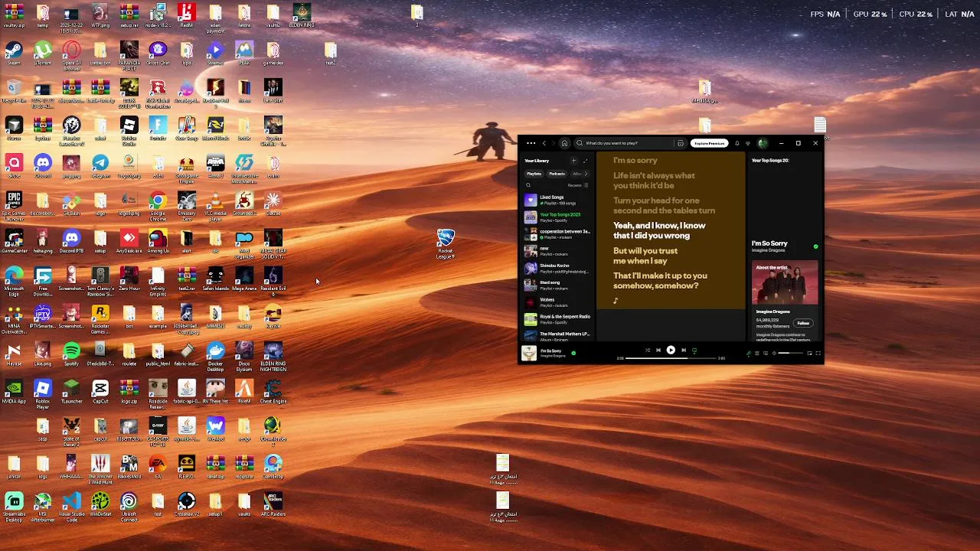Open the Recents sort dropdown
This screenshot has height=551, width=980.
tap(578, 185)
